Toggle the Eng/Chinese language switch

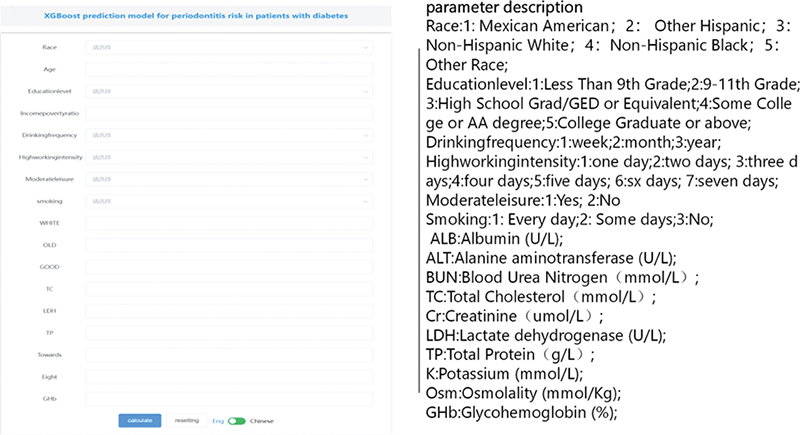pos(237,421)
